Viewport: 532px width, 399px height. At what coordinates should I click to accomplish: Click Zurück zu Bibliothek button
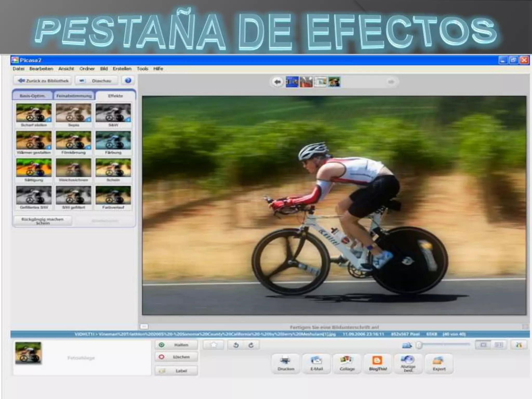click(x=43, y=81)
